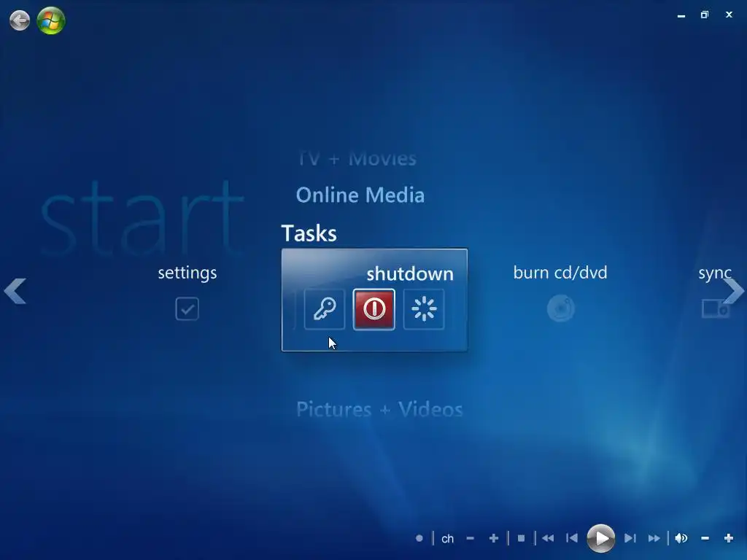Raise volume with the plus button
The image size is (747, 560).
point(729,539)
